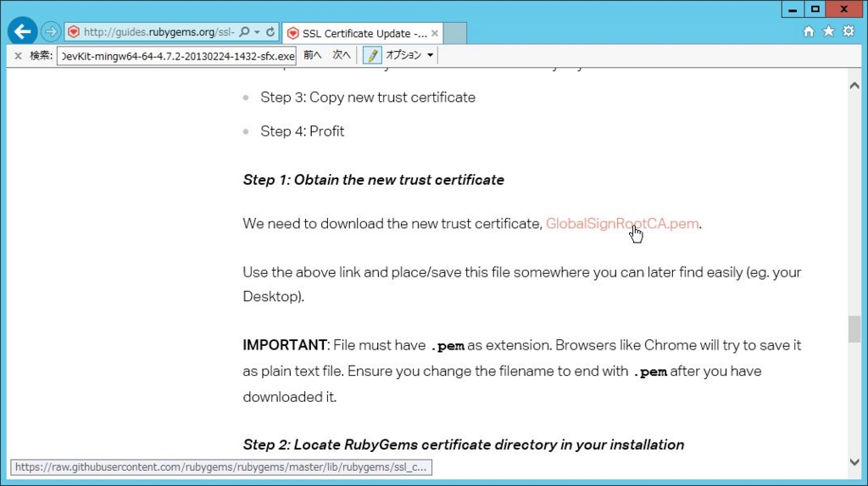Open Favorites with the star icon
The image size is (868, 486).
click(x=828, y=31)
